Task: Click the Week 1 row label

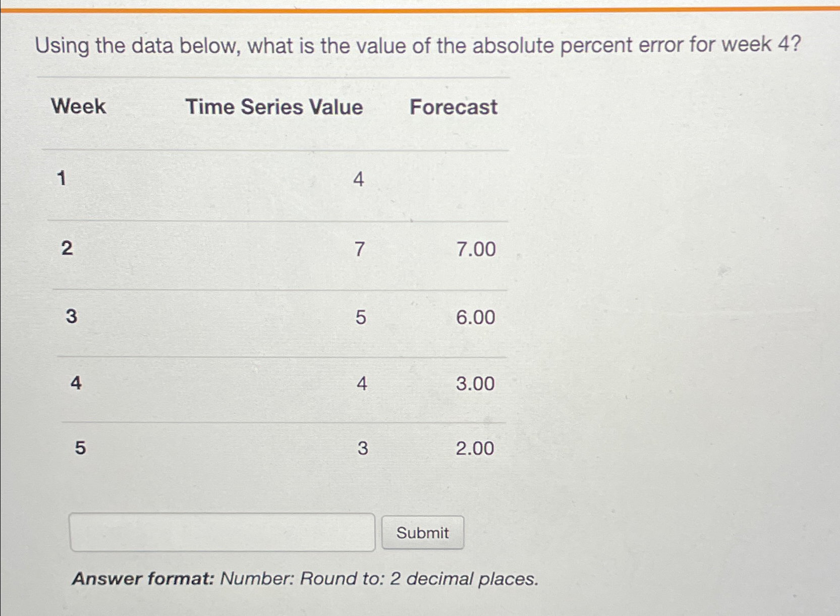Action: [61, 179]
